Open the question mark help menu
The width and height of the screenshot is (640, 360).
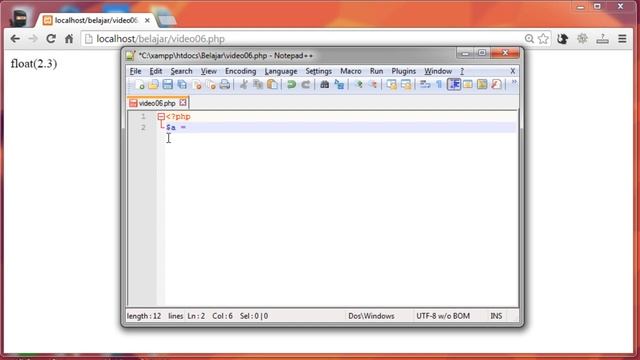click(x=462, y=71)
